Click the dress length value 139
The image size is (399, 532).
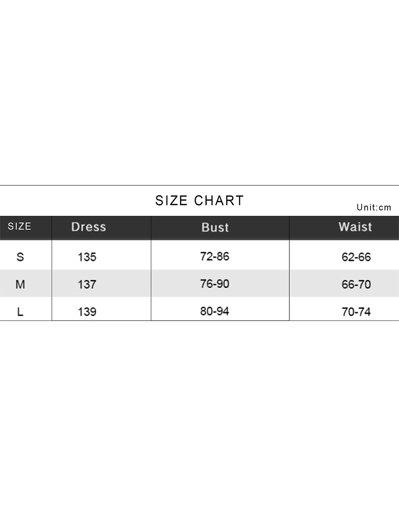pos(87,312)
